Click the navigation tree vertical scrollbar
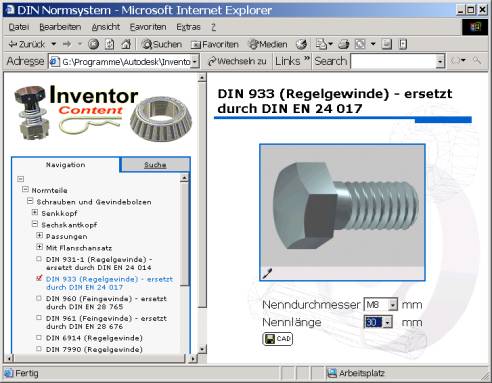This screenshot has width=492, height=383. [x=184, y=263]
